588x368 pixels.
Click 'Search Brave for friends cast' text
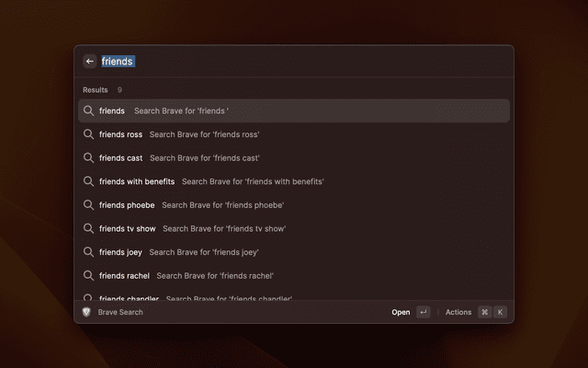pos(204,158)
